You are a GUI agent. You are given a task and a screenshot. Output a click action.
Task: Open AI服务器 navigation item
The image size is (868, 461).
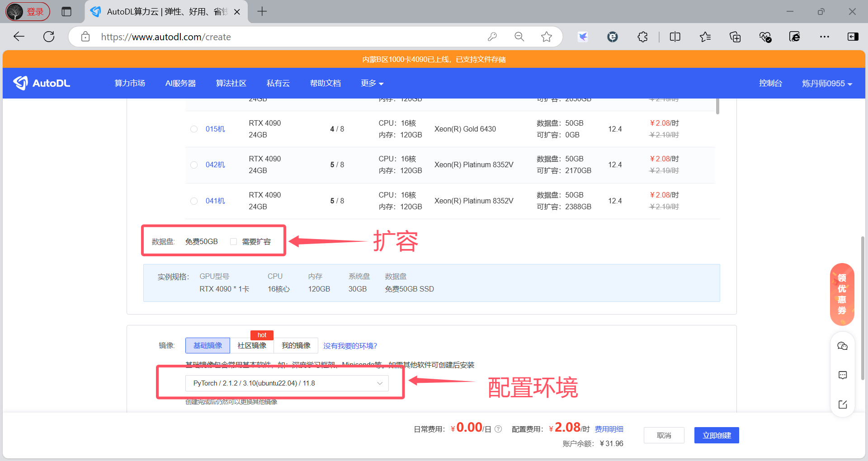(x=180, y=83)
